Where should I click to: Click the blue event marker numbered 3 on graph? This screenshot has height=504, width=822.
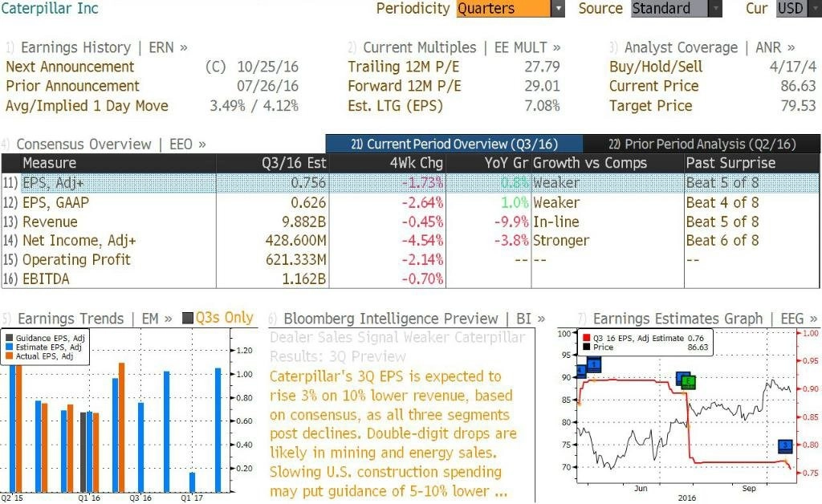[785, 446]
